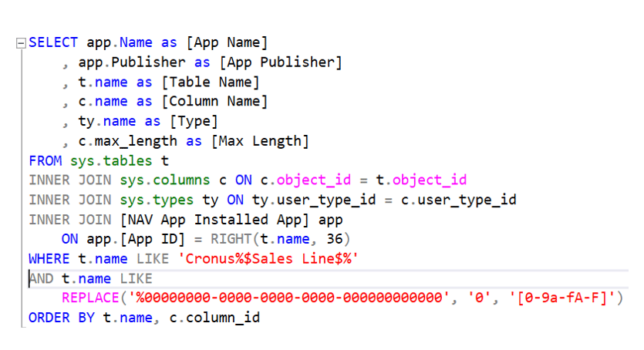644x350 pixels.
Task: Click the [Column Name] alias
Action: (214, 101)
